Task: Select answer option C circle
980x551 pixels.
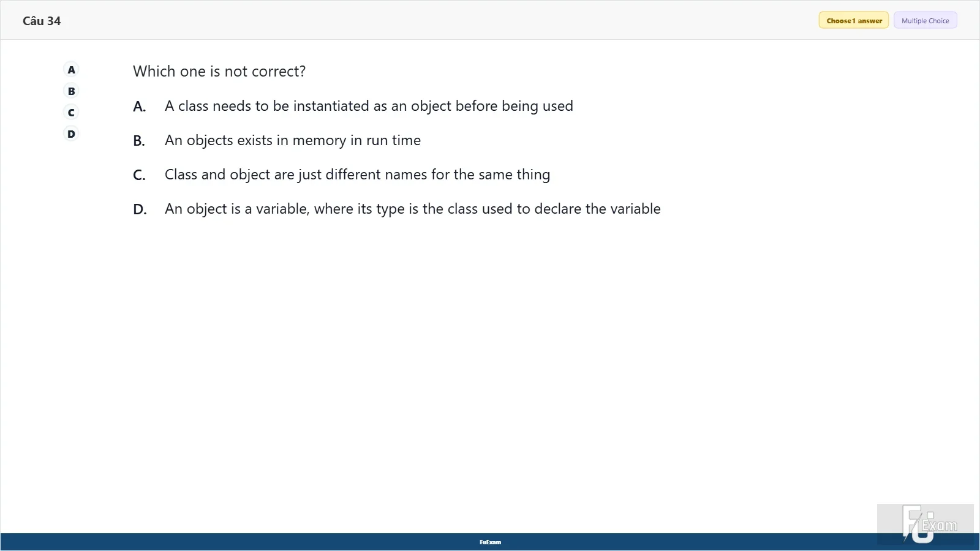Action: point(71,113)
